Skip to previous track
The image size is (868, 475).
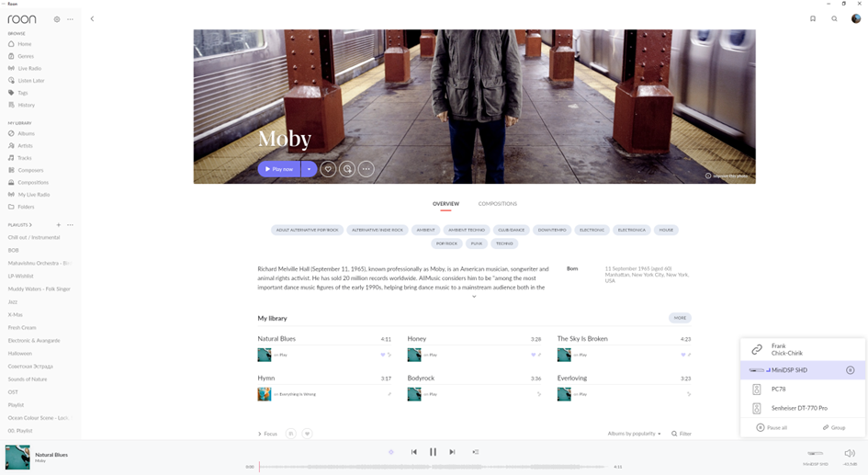(x=413, y=452)
